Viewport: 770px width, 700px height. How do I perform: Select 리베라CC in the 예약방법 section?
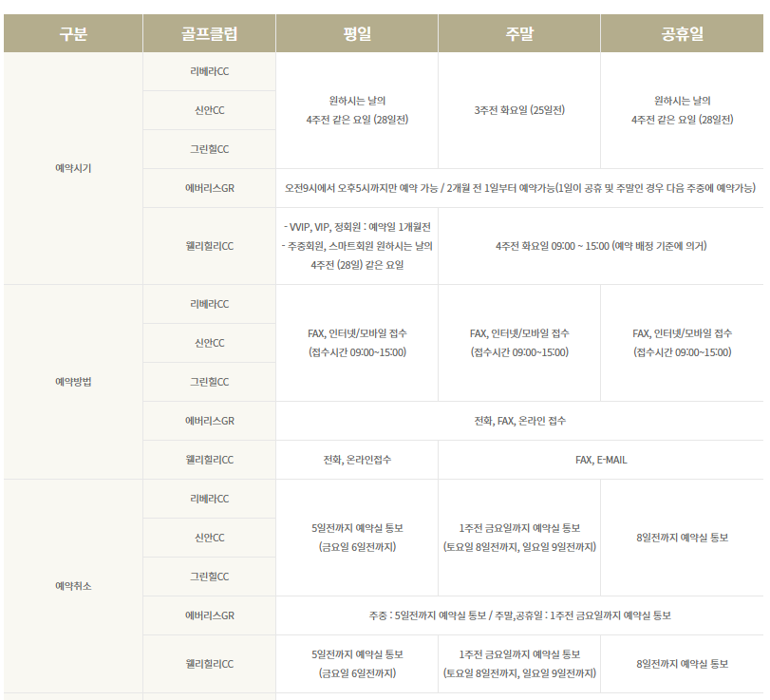click(x=209, y=304)
